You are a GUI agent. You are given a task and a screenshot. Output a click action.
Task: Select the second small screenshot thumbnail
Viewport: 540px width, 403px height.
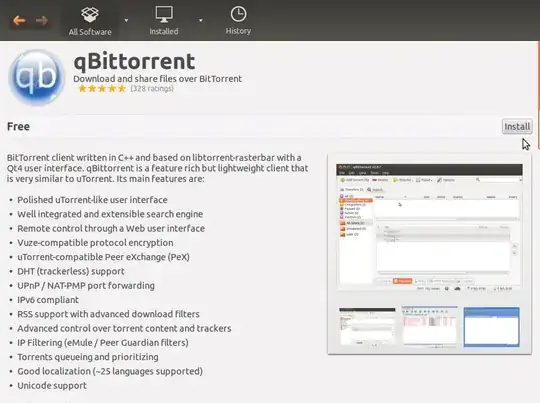(429, 327)
